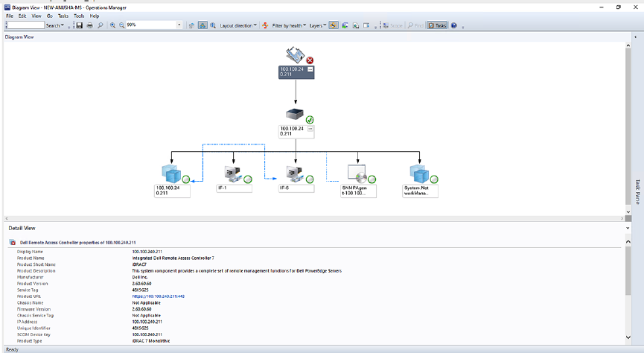Screen dimensions: 644x353
Task: Click the diagram vertical scrollbar
Action: pyautogui.click(x=628, y=126)
